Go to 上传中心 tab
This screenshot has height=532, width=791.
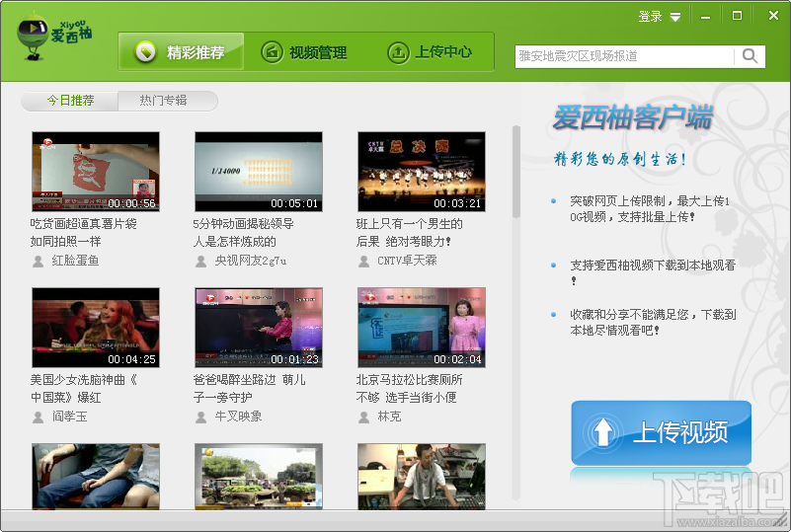430,52
